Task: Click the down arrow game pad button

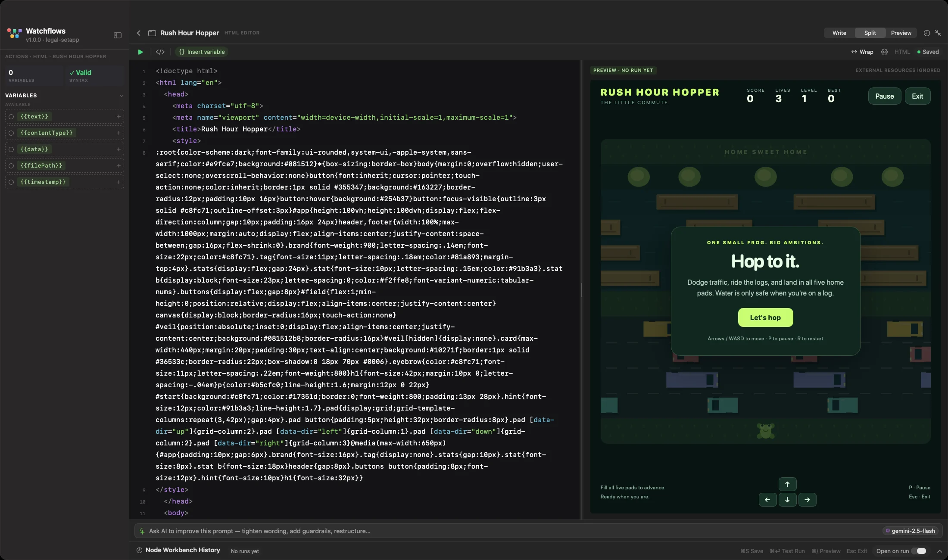Action: 787,500
